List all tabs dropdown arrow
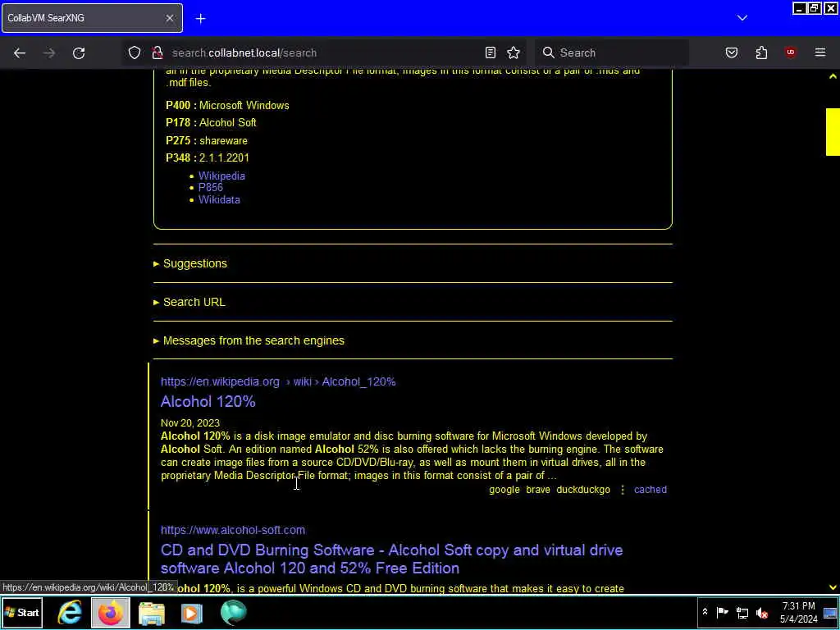 (x=742, y=18)
